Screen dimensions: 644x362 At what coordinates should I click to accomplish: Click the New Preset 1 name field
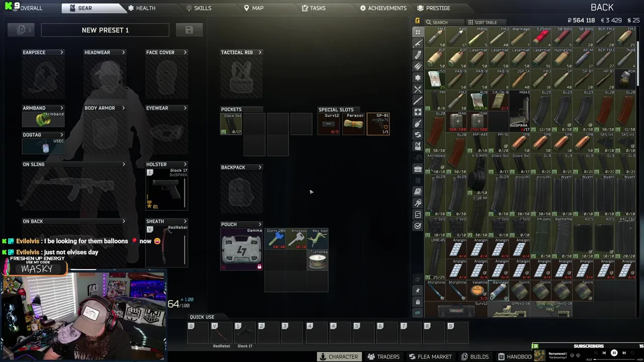[x=105, y=30]
